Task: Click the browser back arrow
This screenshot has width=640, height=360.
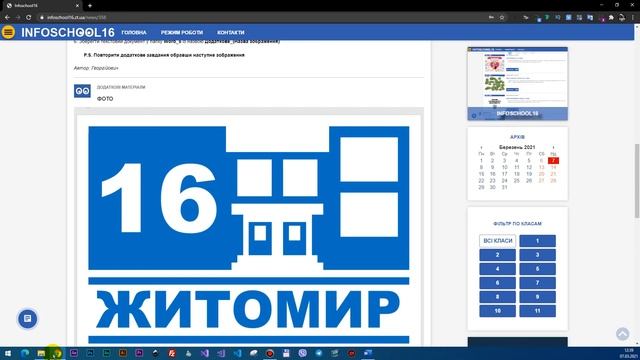Action: [7, 18]
